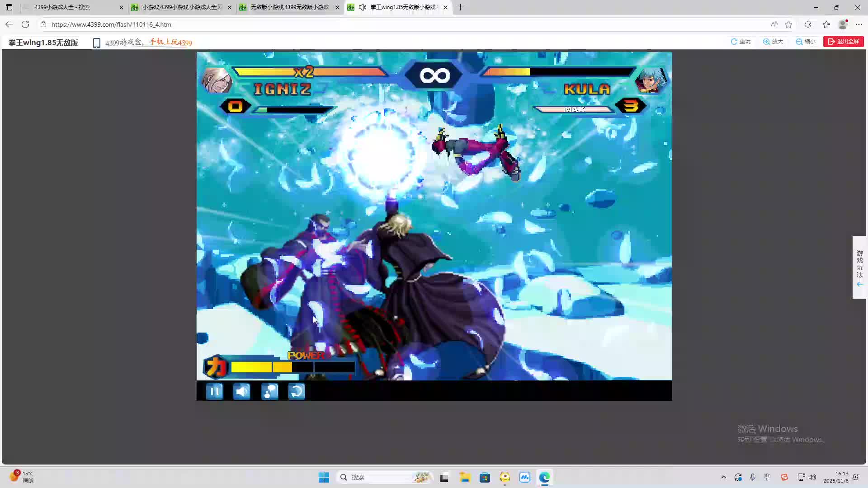This screenshot has height=488, width=868.
Task: Toggle the 中 input method indicator
Action: pyautogui.click(x=767, y=477)
